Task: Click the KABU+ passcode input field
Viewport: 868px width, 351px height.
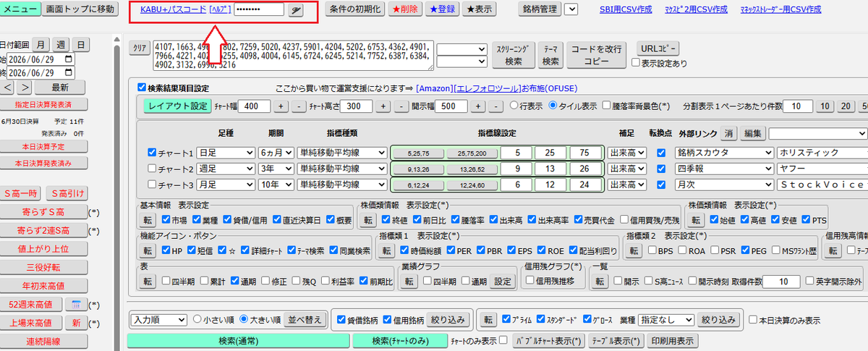Action: point(259,10)
